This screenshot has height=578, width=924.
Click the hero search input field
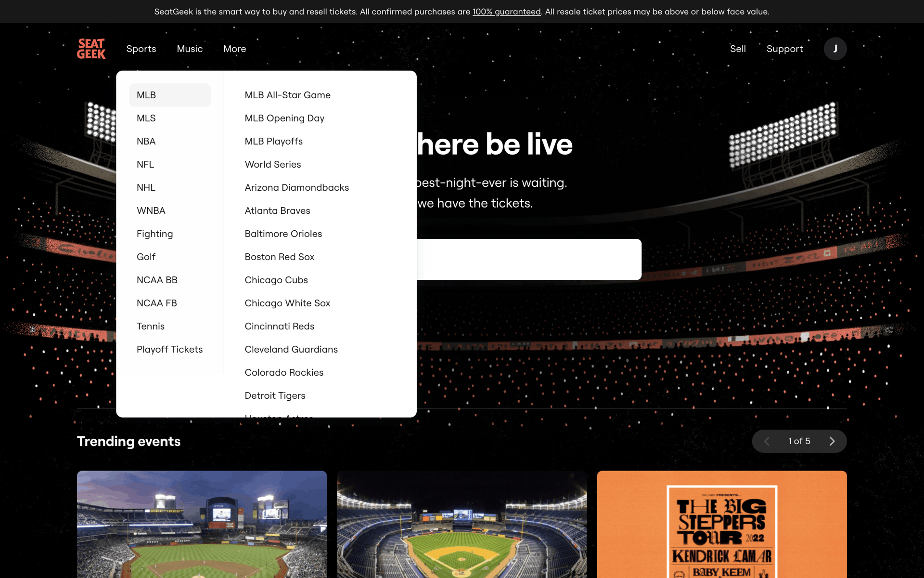pos(529,259)
